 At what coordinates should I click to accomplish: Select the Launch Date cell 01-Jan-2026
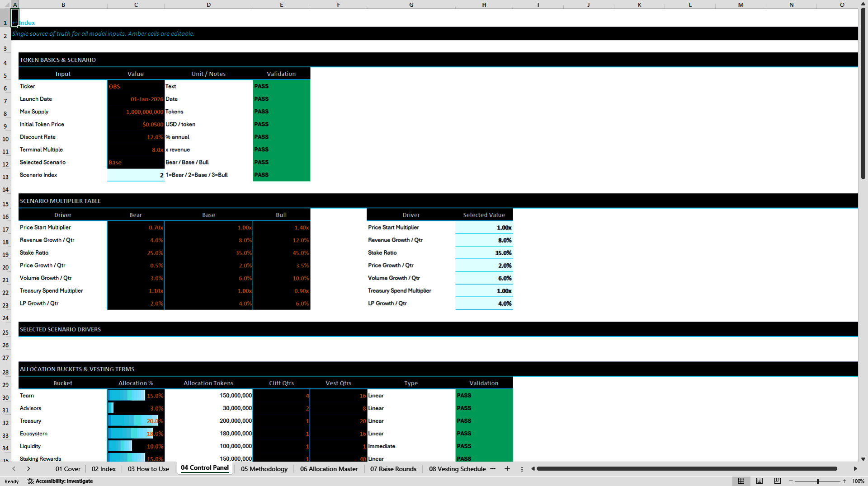tap(136, 99)
